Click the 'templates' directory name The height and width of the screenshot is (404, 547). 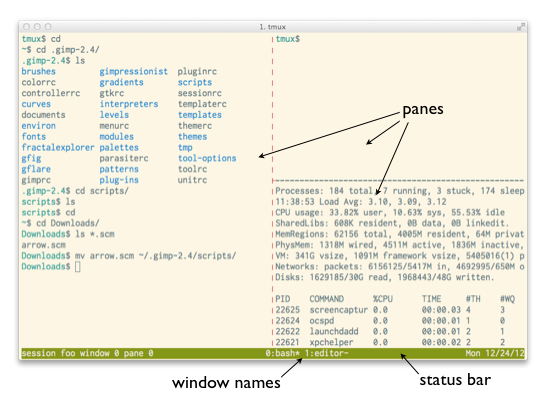(x=200, y=115)
